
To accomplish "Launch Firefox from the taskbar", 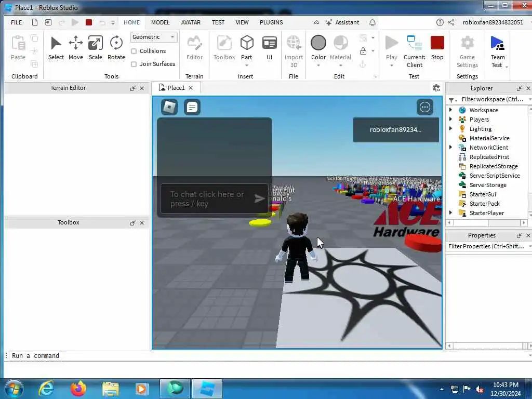I will [78, 389].
